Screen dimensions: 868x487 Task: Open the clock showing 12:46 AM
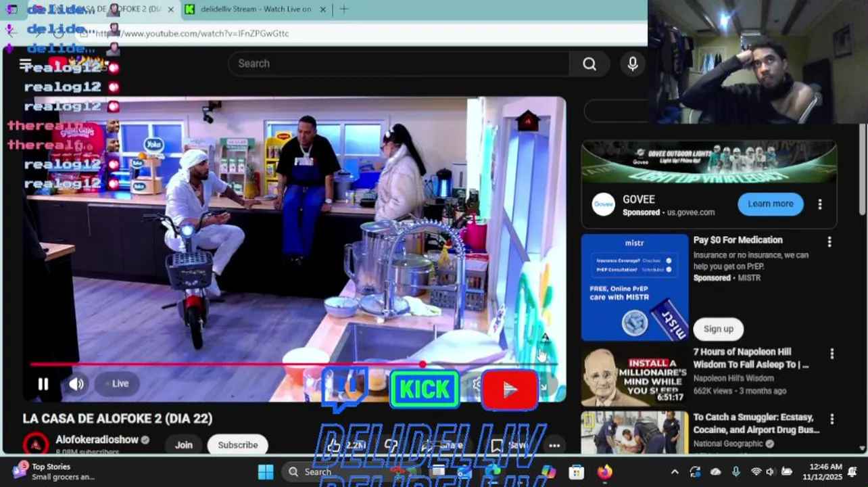pyautogui.click(x=822, y=471)
